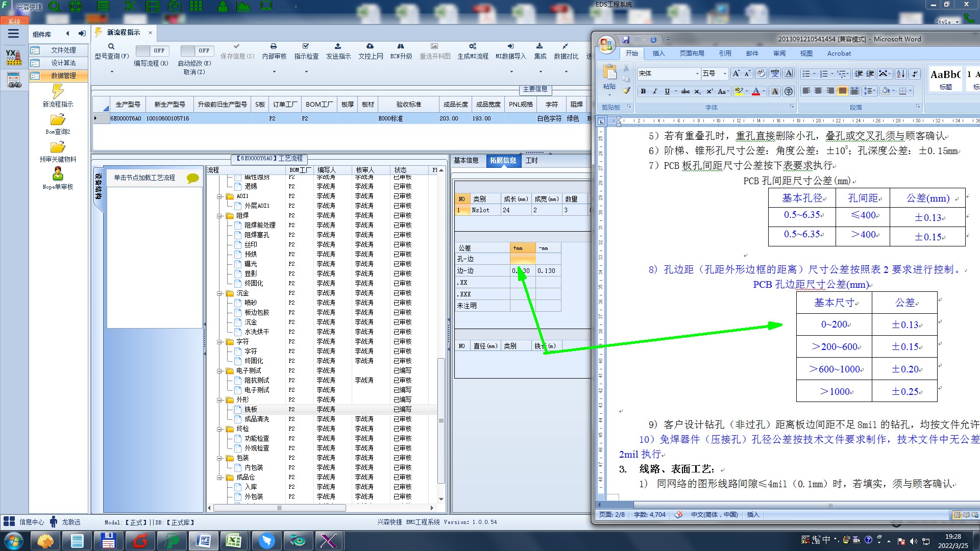This screenshot has width=980, height=551.
Task: Click the 型号查询 search icon
Action: pyautogui.click(x=111, y=46)
